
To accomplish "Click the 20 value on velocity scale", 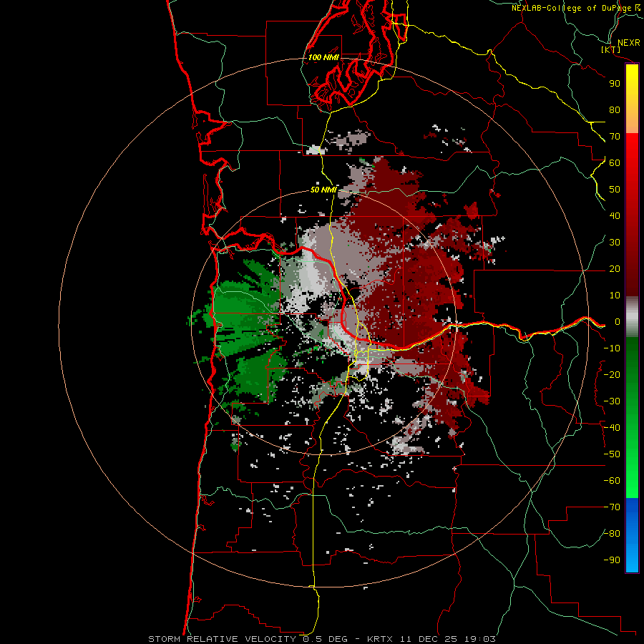I will click(615, 269).
